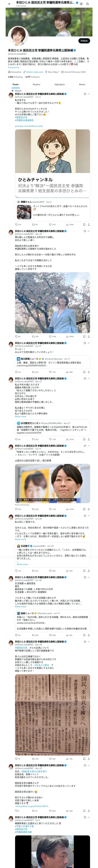Screen dimensions: 98x868
Task: Expand Show more on the Jun 26 post
Action: [20, 539]
